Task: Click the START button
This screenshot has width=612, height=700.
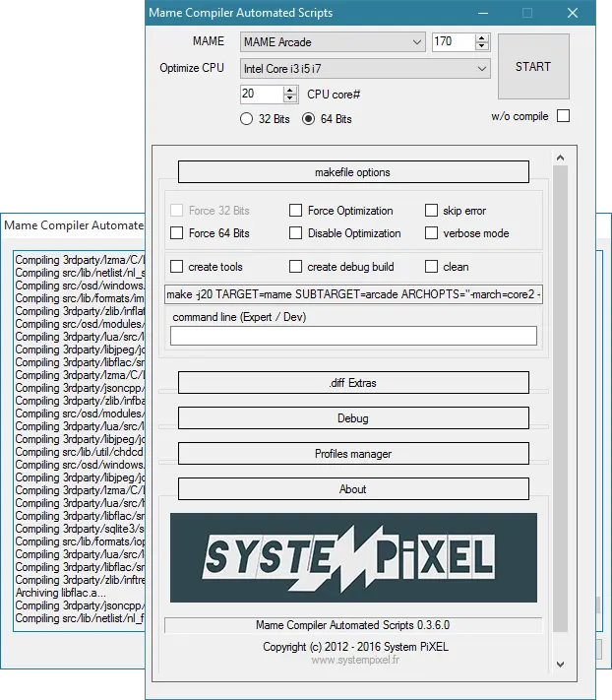Action: (533, 67)
